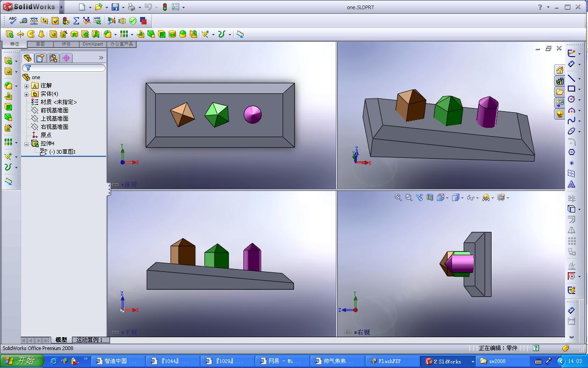Open the PropertyManager panel tab
Viewport: 588px width, 368px height.
coord(40,58)
